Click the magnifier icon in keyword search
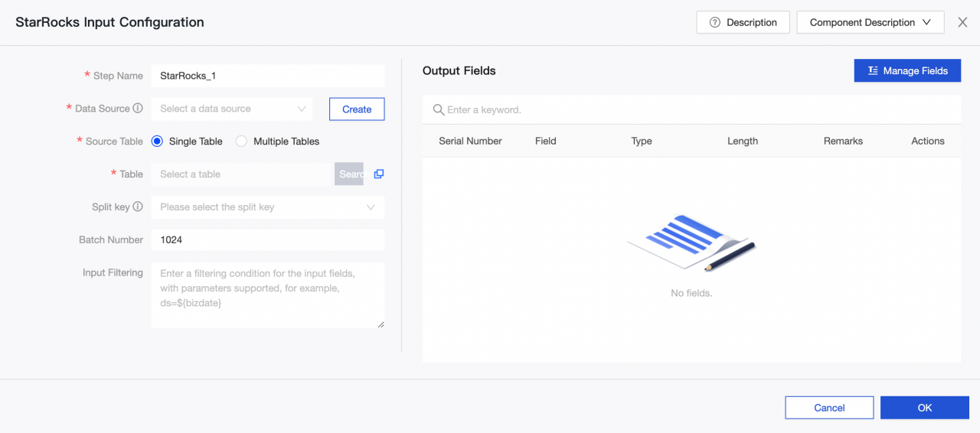Image resolution: width=980 pixels, height=433 pixels. pyautogui.click(x=439, y=110)
